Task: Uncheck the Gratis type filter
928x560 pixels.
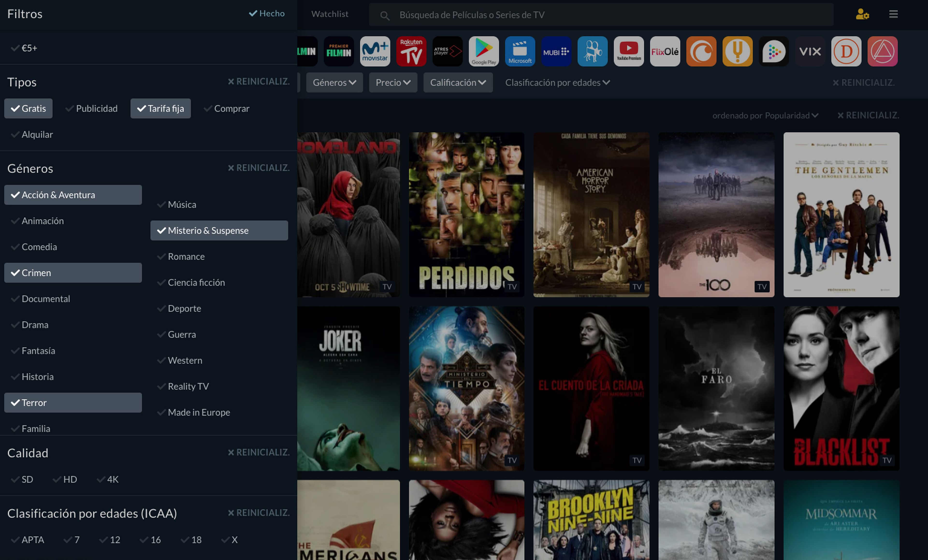Action: tap(28, 108)
